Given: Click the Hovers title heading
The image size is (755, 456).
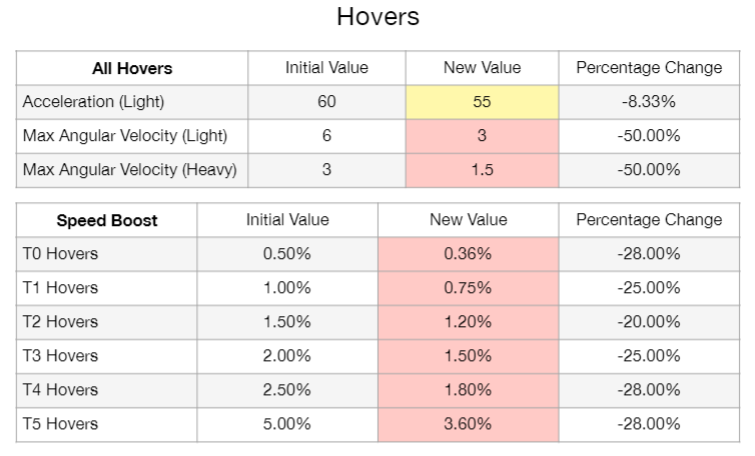Looking at the screenshot, I should point(378,17).
